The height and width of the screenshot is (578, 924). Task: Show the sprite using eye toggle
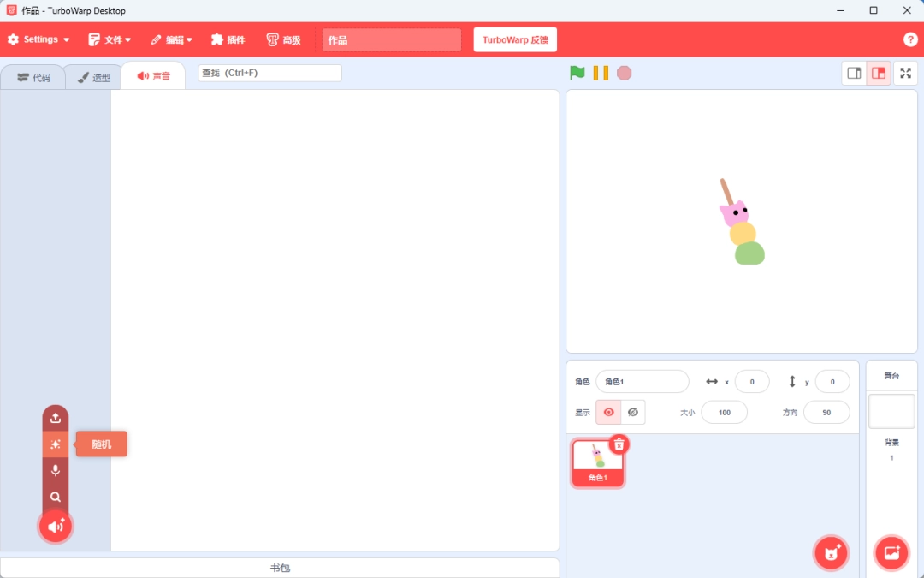pos(608,412)
